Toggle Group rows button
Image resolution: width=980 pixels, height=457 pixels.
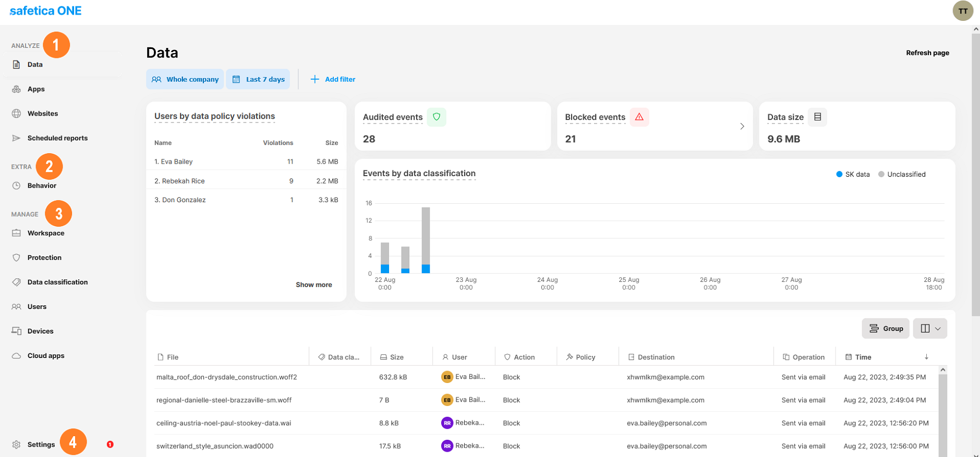[x=885, y=328]
